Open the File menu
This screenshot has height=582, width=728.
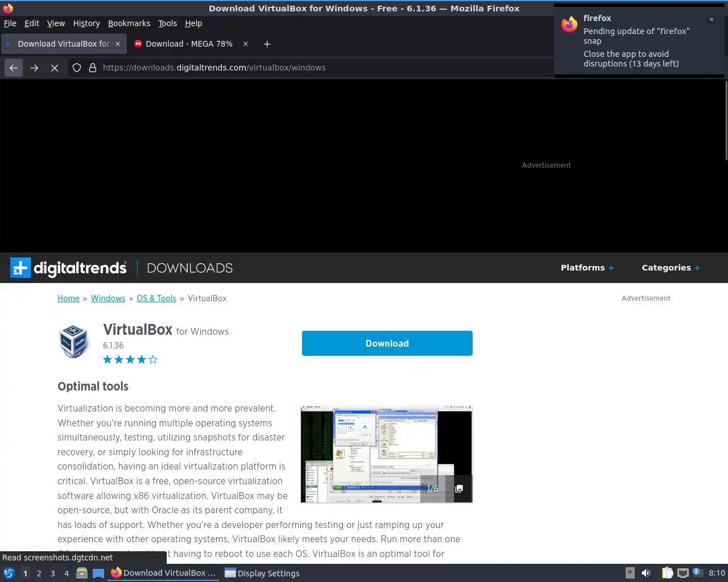pos(10,23)
